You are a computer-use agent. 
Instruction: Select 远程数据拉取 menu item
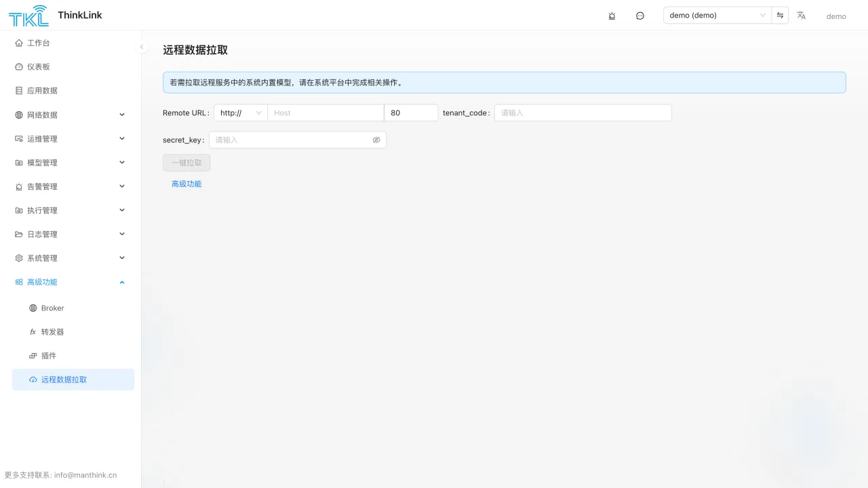[73, 380]
